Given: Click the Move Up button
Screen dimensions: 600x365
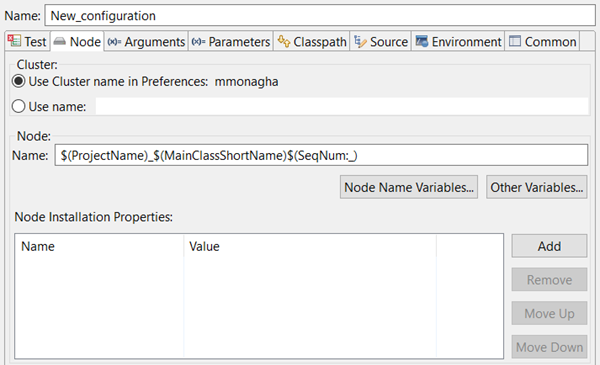Looking at the screenshot, I should [x=549, y=313].
